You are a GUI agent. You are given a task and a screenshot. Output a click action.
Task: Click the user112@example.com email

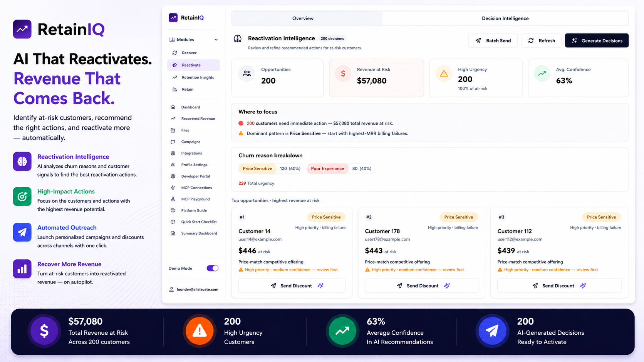(520, 239)
